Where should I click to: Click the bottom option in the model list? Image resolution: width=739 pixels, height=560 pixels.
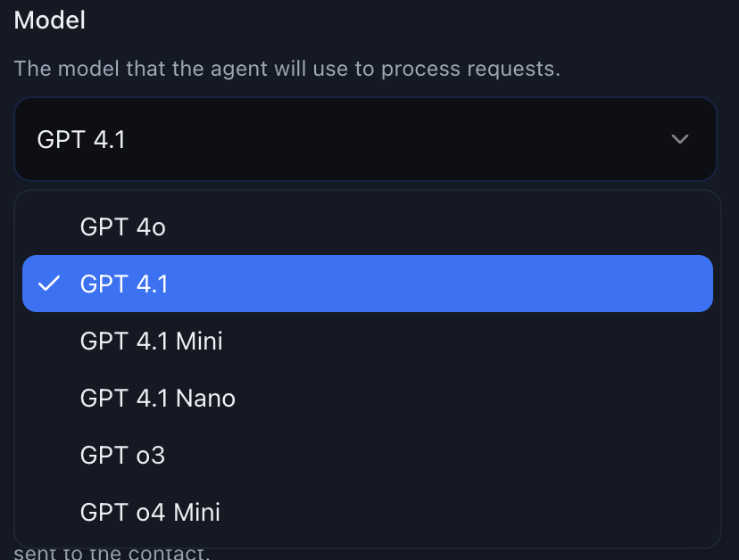coord(149,512)
